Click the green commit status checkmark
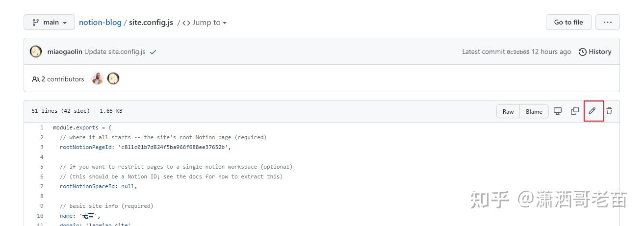 153,52
